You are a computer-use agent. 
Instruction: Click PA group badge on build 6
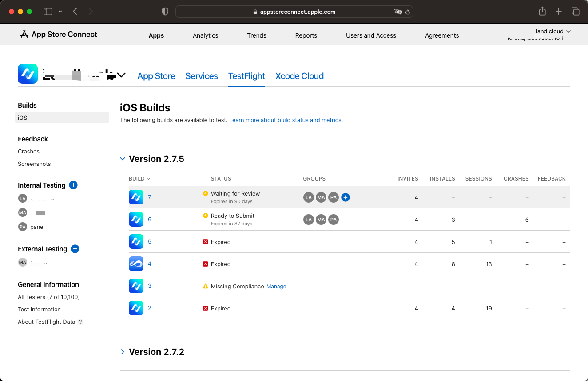pos(334,220)
